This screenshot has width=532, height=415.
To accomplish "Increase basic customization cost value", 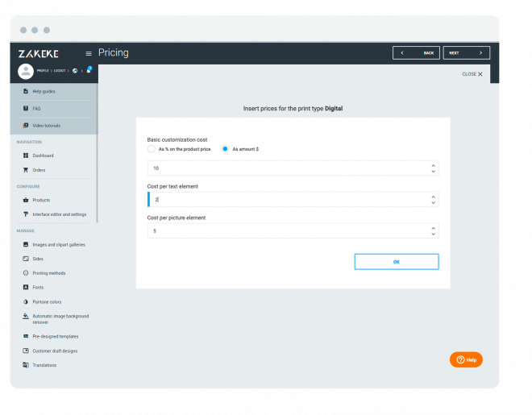I will click(434, 165).
